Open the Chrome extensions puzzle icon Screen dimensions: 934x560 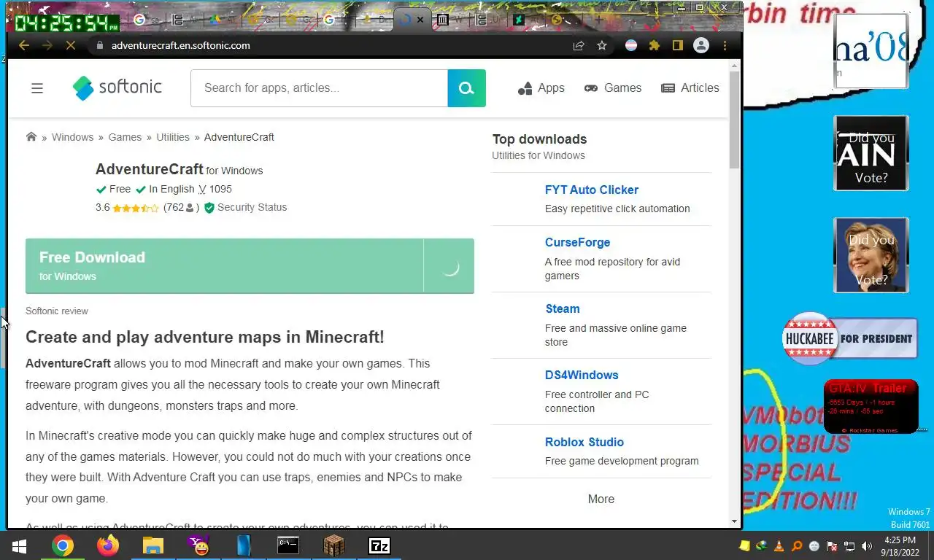click(655, 45)
